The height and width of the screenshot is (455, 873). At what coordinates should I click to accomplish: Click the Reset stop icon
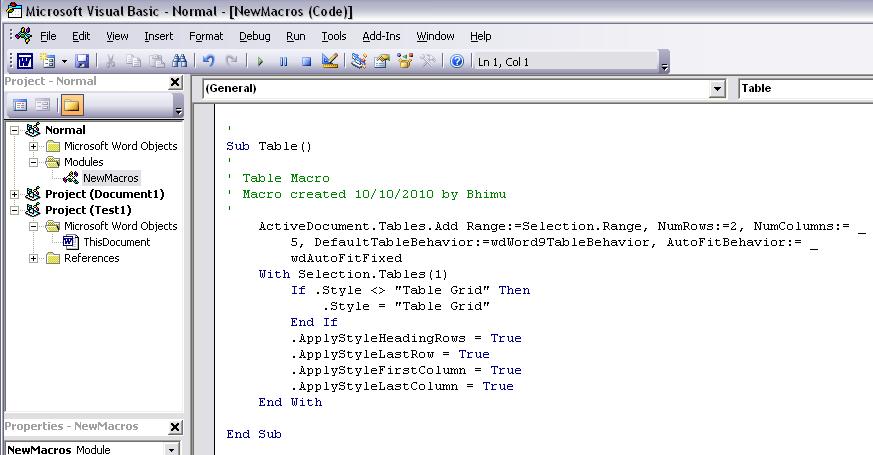pos(306,61)
